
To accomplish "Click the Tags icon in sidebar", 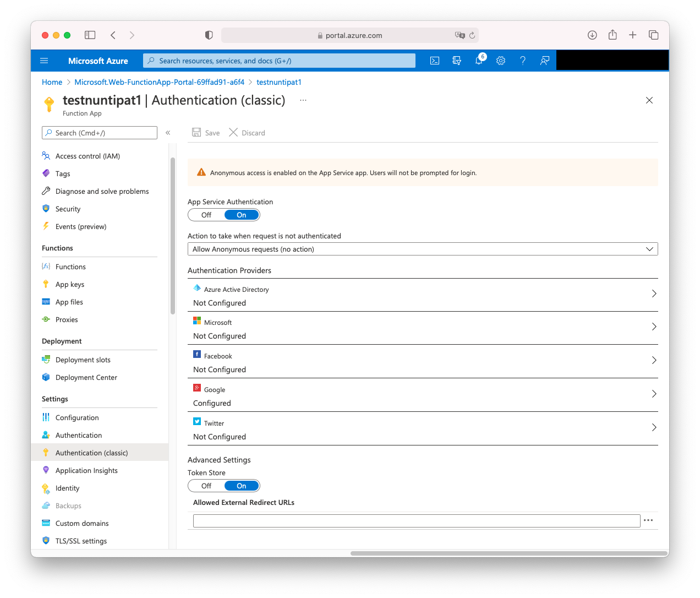I will click(x=46, y=173).
